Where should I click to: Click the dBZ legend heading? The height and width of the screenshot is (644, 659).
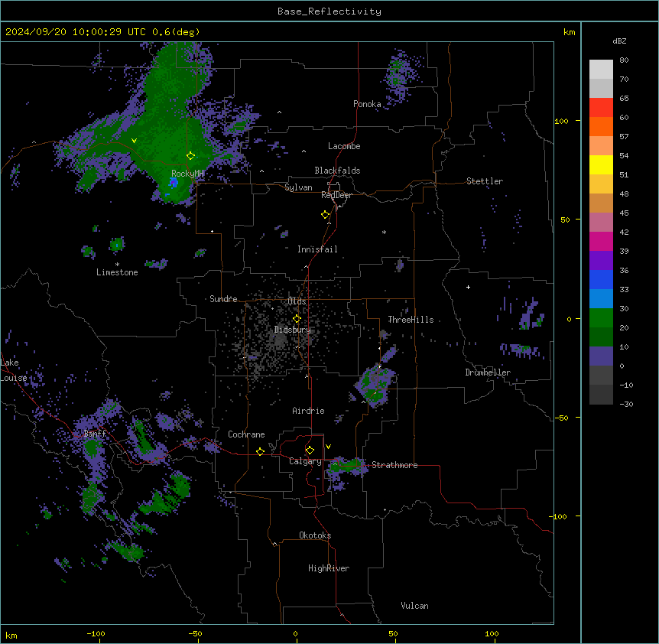[619, 41]
